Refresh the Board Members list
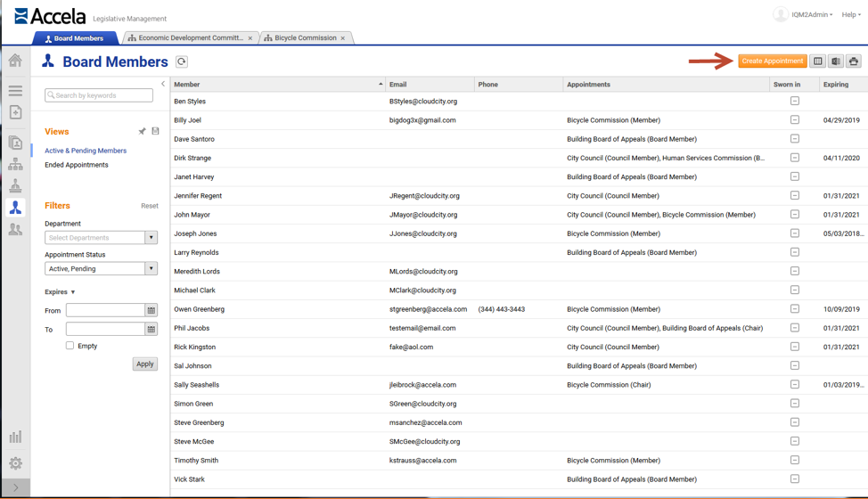Screen dimensions: 868x499 coord(182,61)
